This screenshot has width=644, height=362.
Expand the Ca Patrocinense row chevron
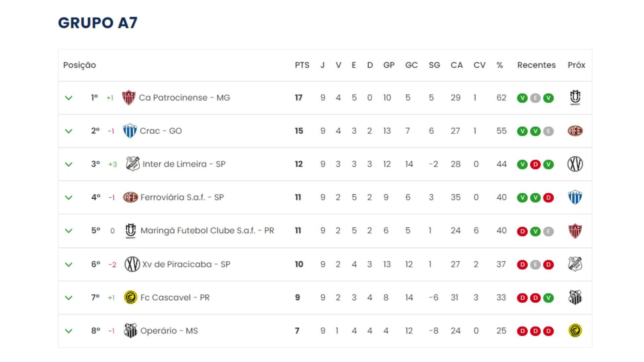[x=68, y=98]
